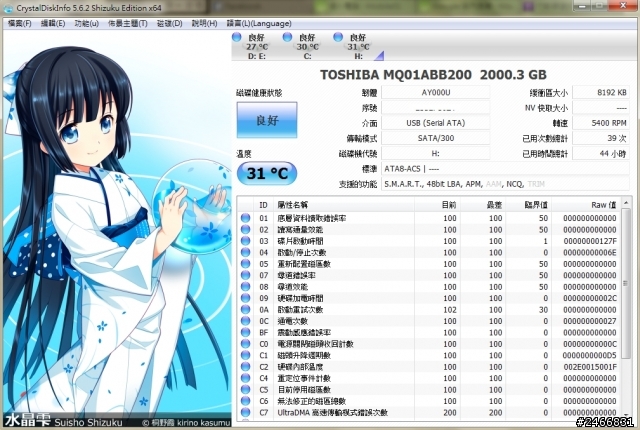Screen dimensions: 640x430
Task: Click raw value 002E0015001F
Action: tap(590, 367)
